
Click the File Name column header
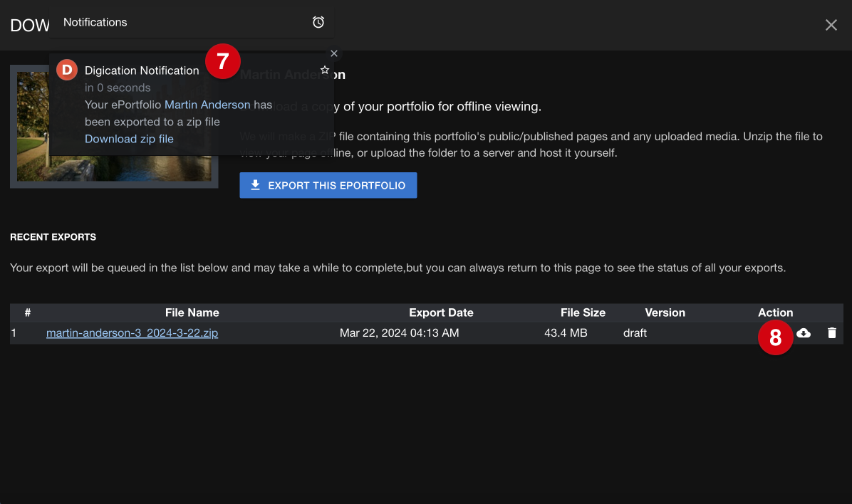(x=192, y=313)
